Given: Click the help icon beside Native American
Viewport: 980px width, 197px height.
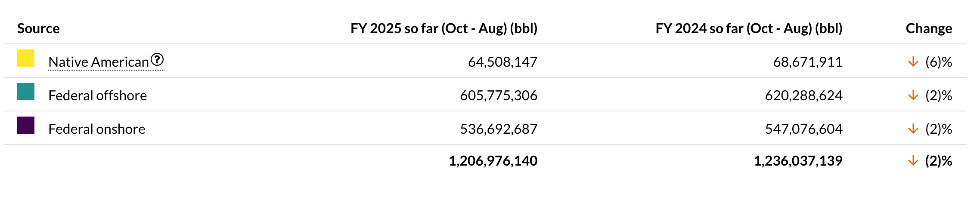Looking at the screenshot, I should point(158,59).
